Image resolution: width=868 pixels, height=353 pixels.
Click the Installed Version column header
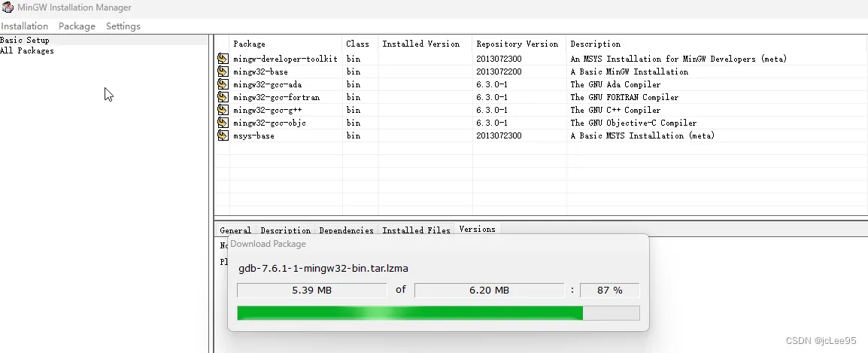tap(425, 44)
